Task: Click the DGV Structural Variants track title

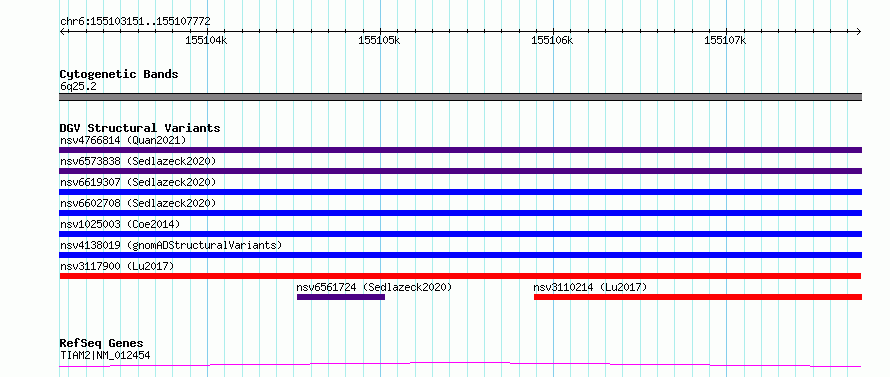Action: (140, 128)
